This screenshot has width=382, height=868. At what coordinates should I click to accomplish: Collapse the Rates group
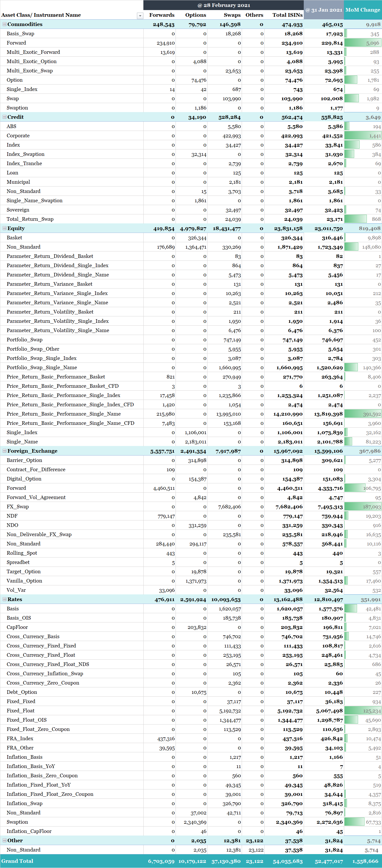[4, 600]
